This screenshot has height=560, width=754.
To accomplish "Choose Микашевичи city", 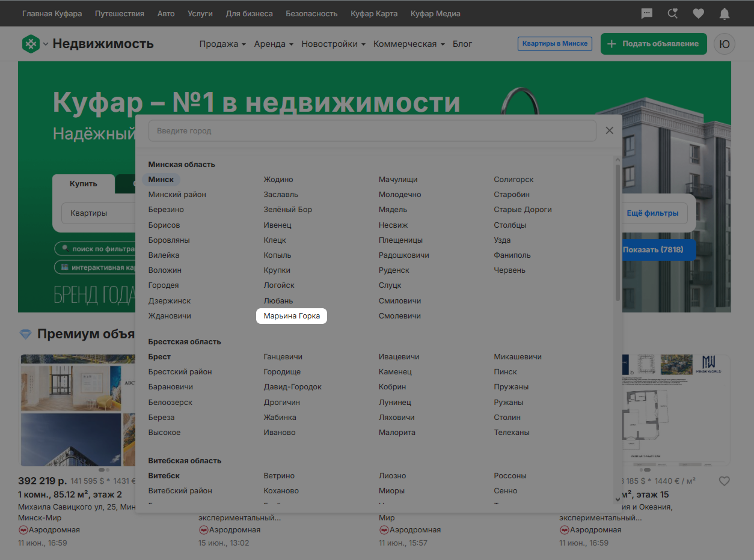I will (518, 357).
